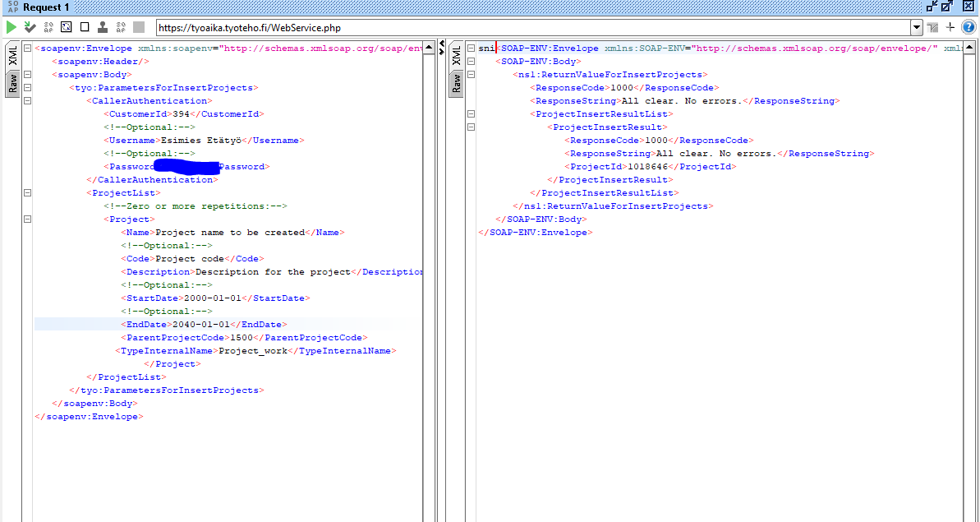This screenshot has width=980, height=522.
Task: Recreate default request from schema icon
Action: point(67,27)
